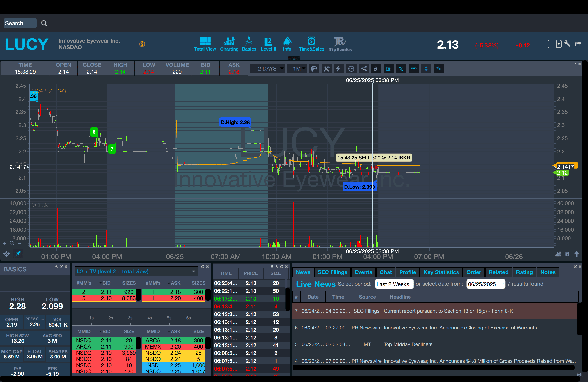Image resolution: width=588 pixels, height=382 pixels.
Task: Click the Search input field
Action: pos(20,23)
